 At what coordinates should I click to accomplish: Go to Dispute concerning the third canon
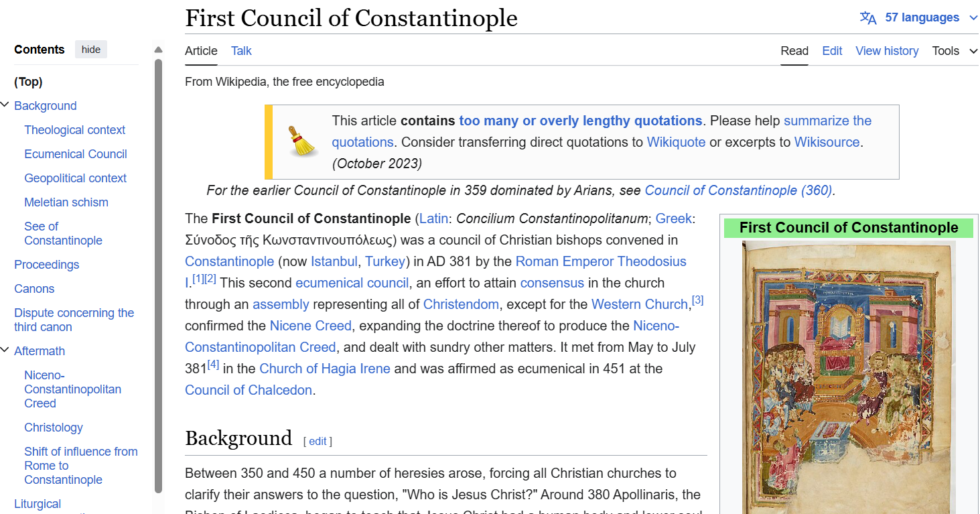click(74, 320)
